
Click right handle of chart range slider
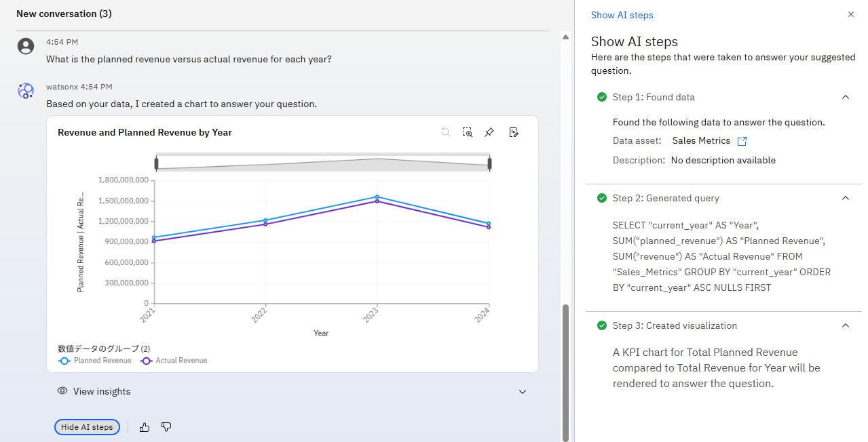pos(489,163)
